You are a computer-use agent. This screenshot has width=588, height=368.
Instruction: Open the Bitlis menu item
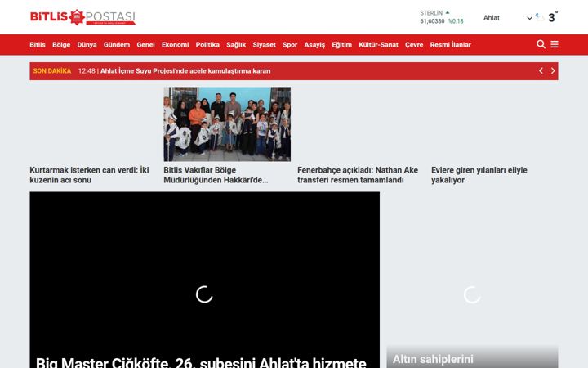pyautogui.click(x=38, y=45)
